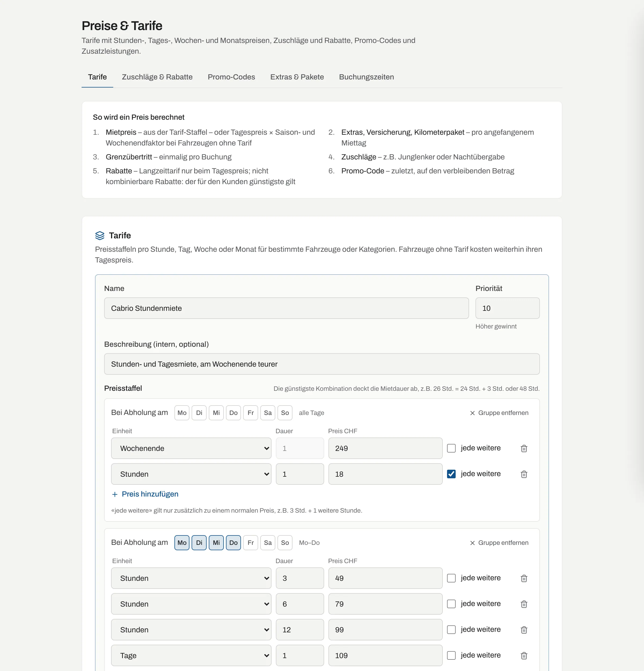
Task: Select Fr in the Mo–Do group
Action: point(250,543)
